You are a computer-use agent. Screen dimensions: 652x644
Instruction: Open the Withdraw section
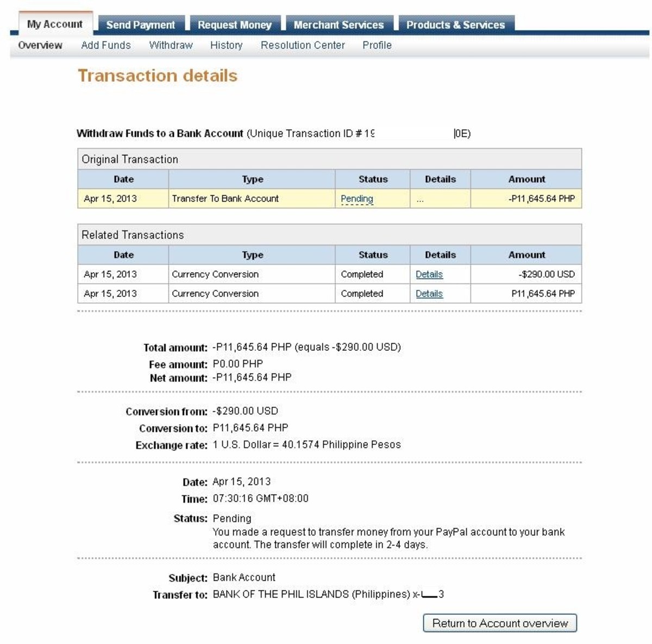tap(171, 45)
